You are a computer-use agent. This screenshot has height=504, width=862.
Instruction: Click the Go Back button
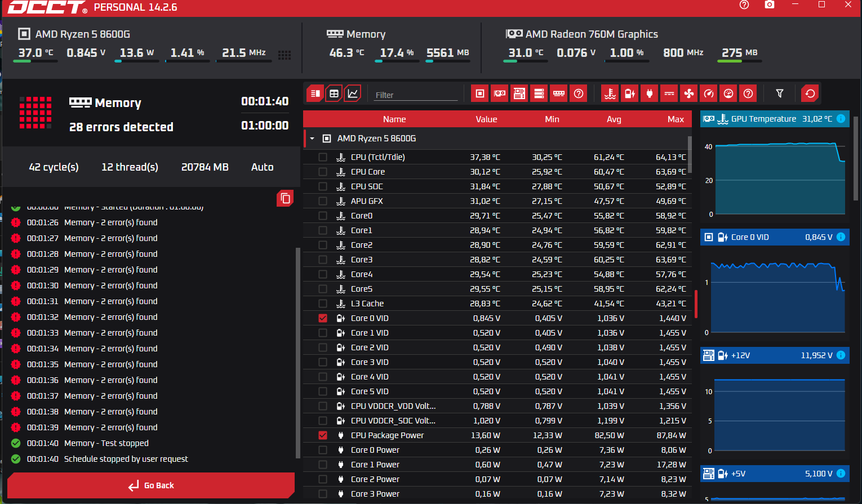[x=151, y=485]
